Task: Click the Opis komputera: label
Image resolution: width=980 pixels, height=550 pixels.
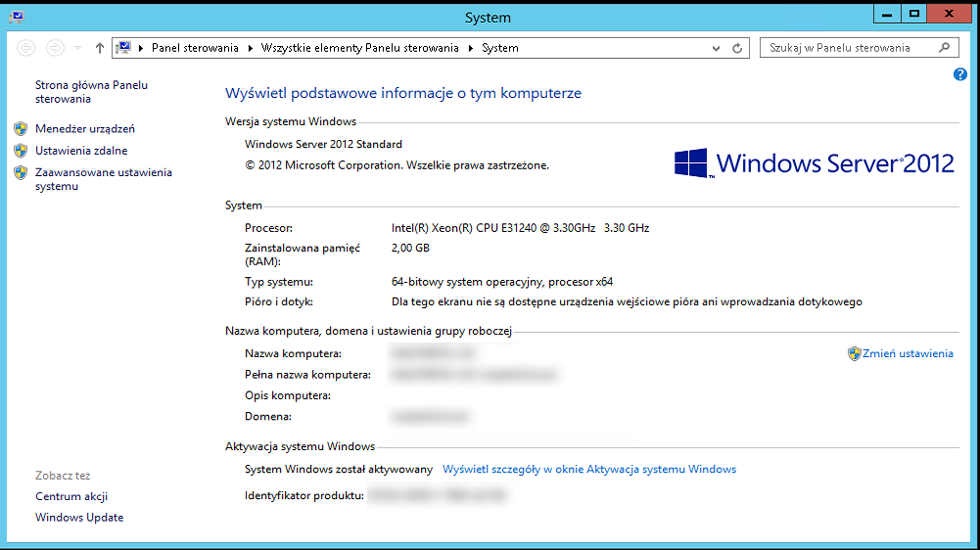Action: click(x=288, y=395)
